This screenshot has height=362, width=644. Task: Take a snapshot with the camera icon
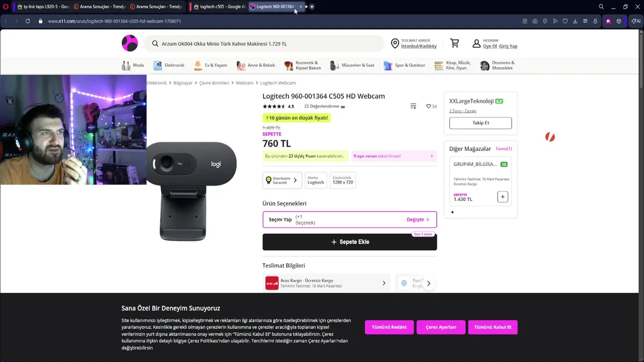(x=535, y=21)
